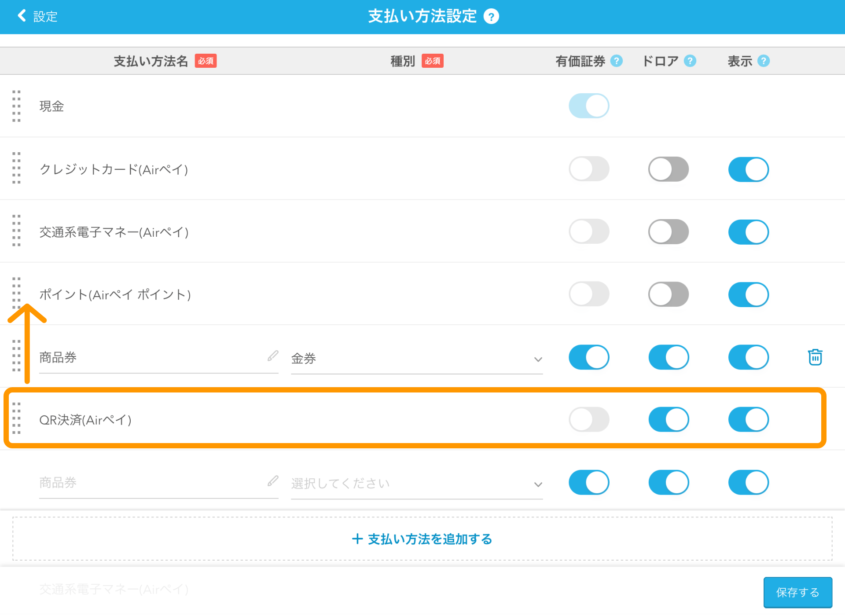Click 支払い方法を追加する link
This screenshot has width=845, height=616.
click(x=422, y=539)
